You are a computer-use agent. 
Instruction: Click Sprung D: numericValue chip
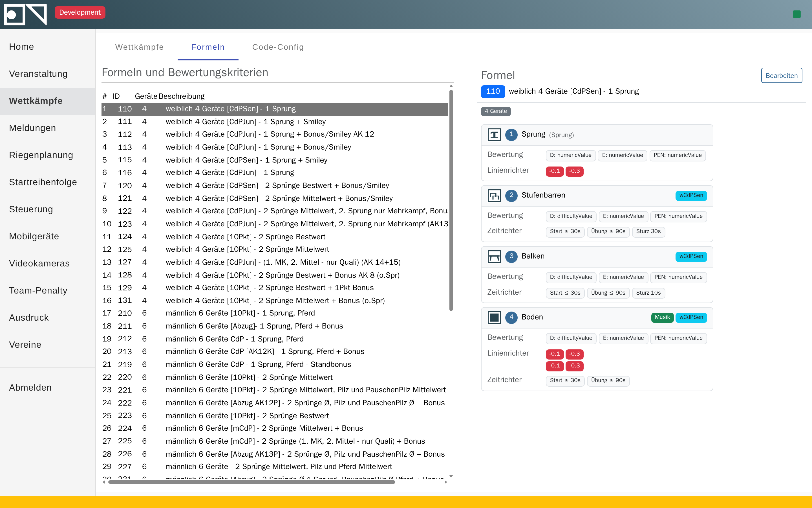570,156
